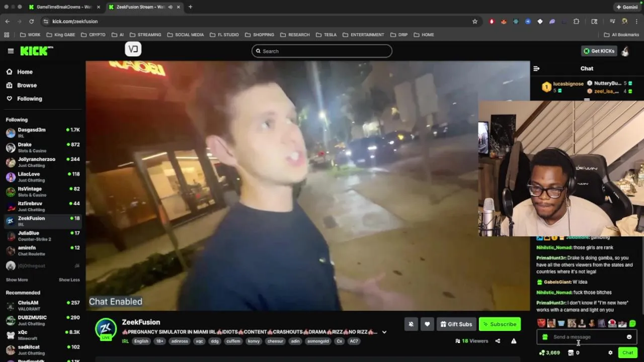Click the IRL category link
Screen dimensions: 644x362
click(x=125, y=341)
